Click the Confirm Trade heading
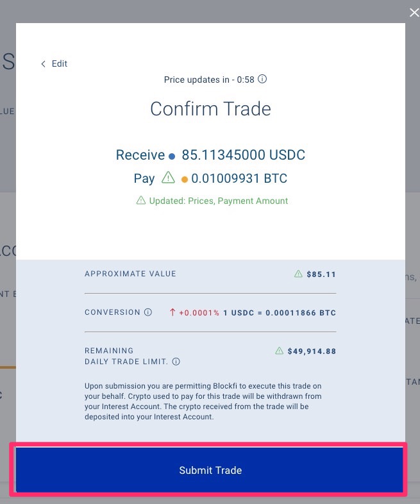This screenshot has width=420, height=504. (x=210, y=108)
